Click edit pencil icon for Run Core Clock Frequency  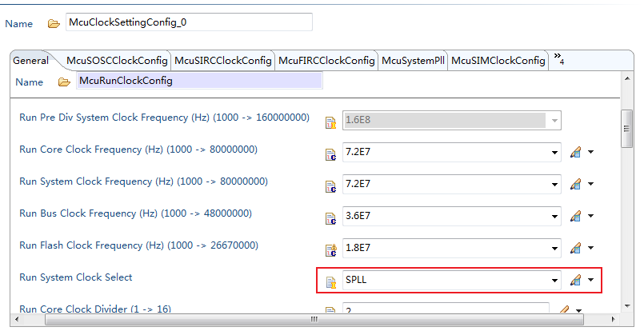(x=575, y=153)
